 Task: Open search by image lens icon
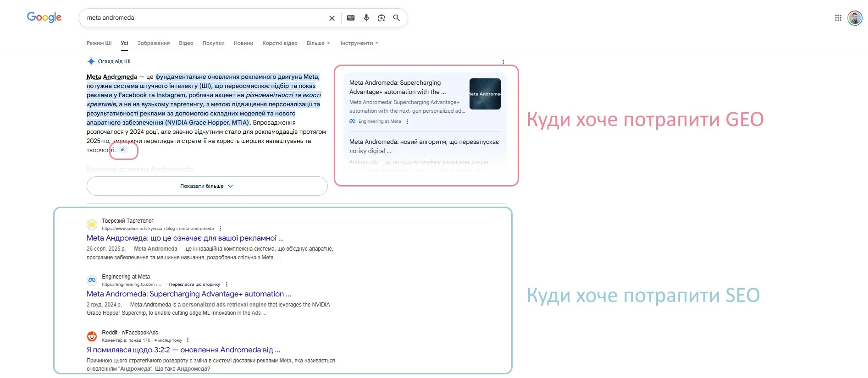381,18
